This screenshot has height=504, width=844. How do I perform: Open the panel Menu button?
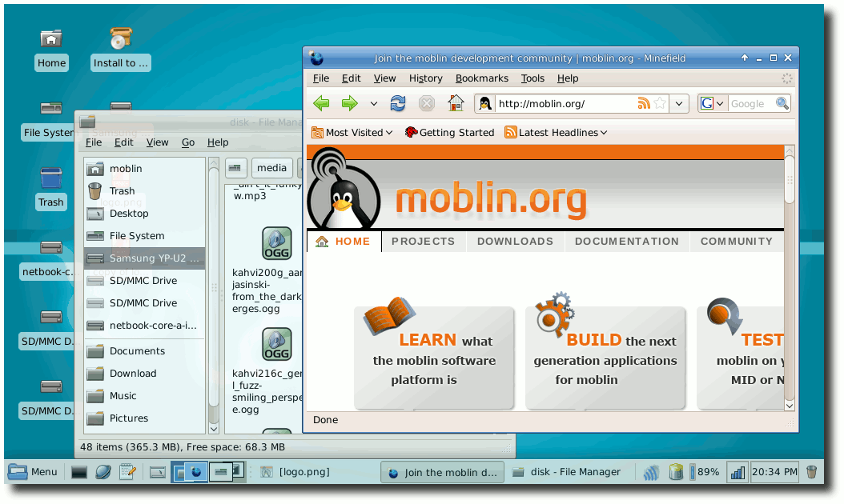click(x=33, y=472)
